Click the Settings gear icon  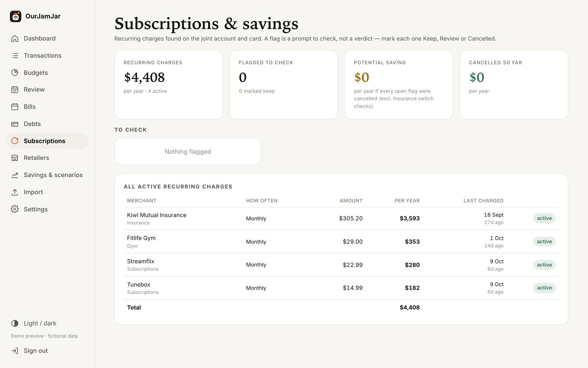pos(15,209)
